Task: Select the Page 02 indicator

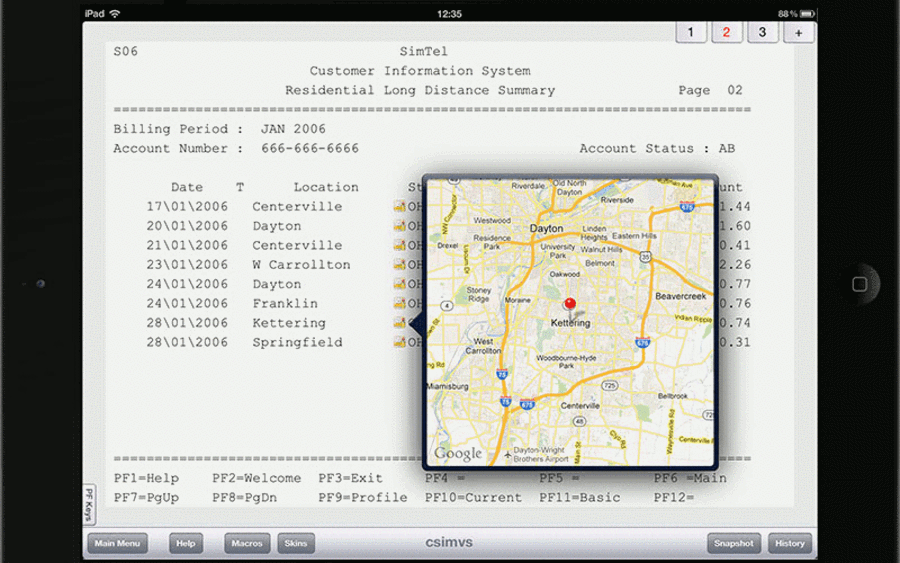Action: coord(711,90)
